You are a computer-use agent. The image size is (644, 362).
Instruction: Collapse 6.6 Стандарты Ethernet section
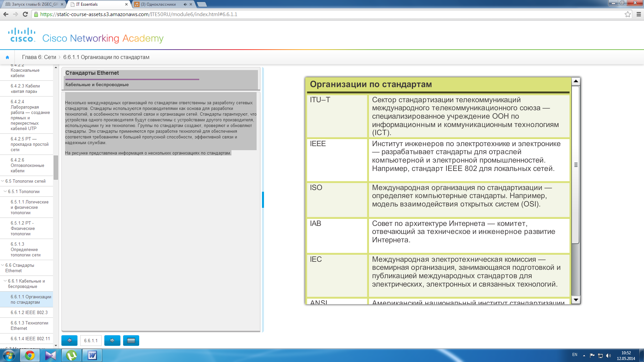pyautogui.click(x=3, y=265)
